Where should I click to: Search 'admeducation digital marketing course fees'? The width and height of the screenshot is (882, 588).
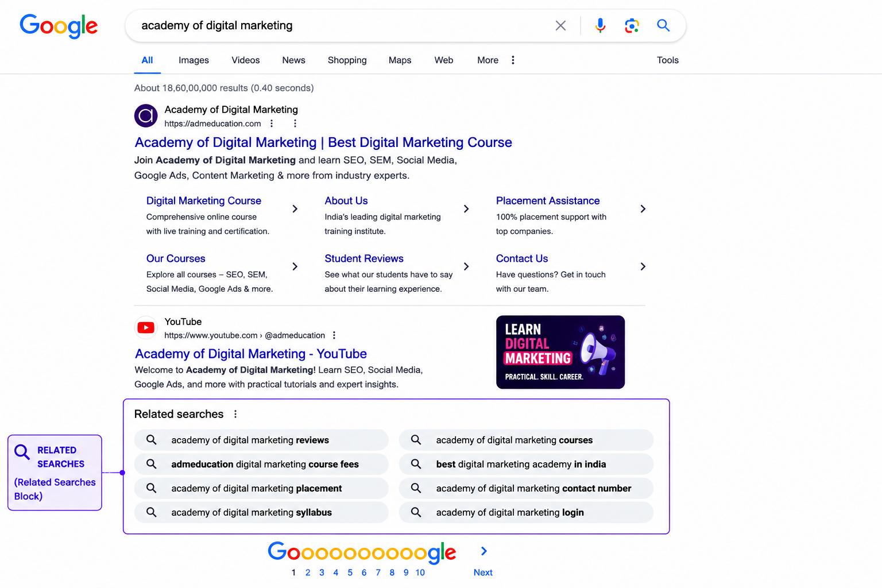pos(261,464)
